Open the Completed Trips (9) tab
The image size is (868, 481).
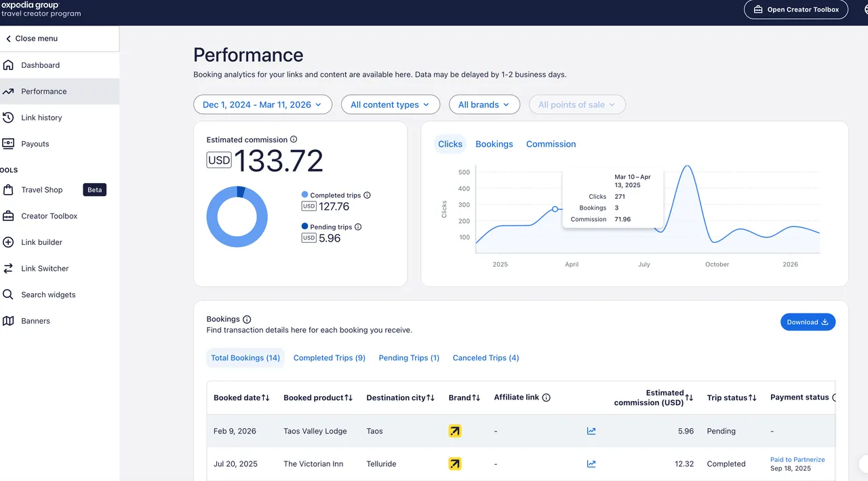pyautogui.click(x=330, y=358)
